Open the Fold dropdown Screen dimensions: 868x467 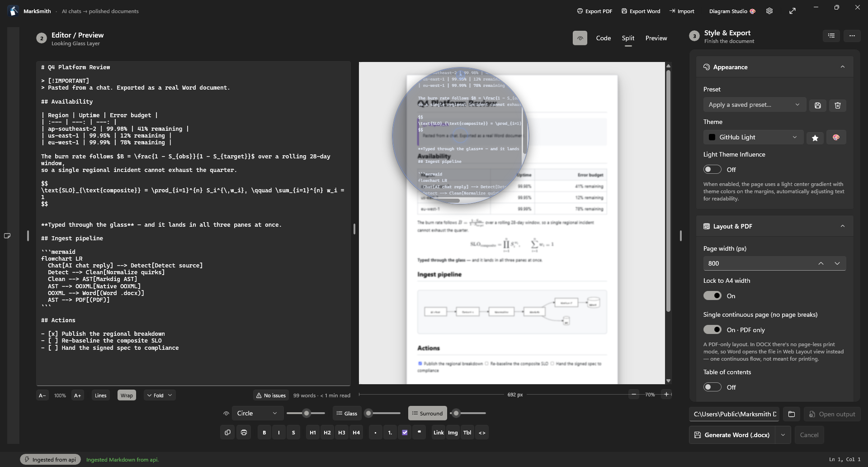point(160,396)
